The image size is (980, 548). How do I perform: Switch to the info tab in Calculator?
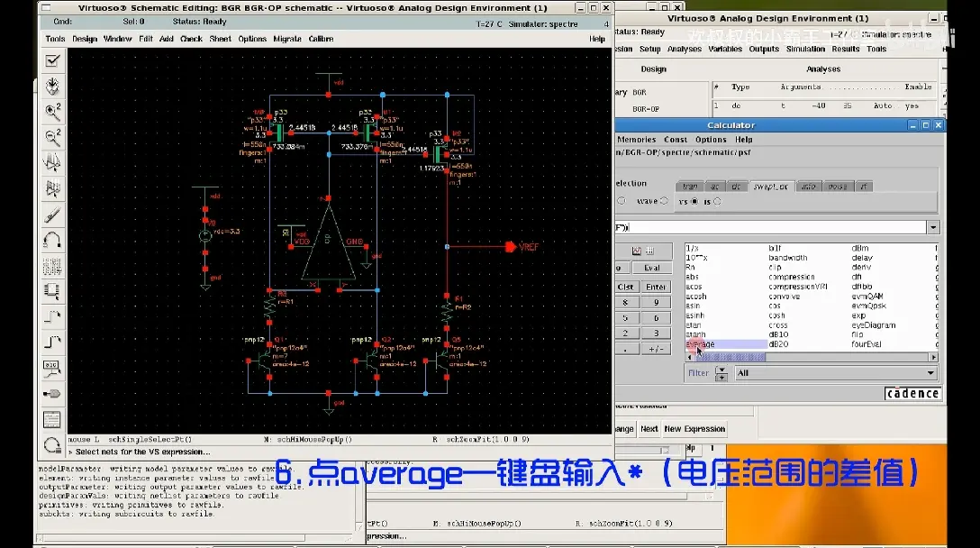[809, 187]
